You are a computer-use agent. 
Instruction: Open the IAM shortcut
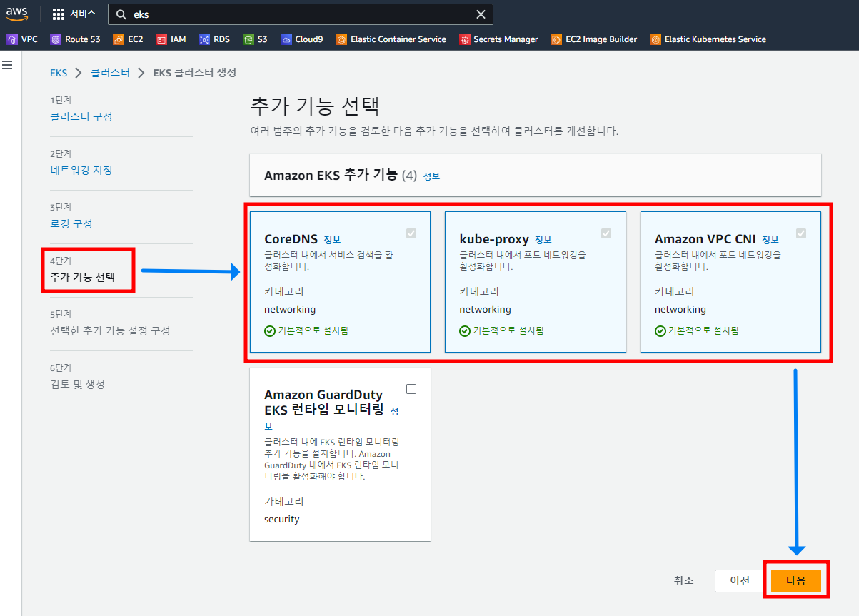(x=171, y=39)
